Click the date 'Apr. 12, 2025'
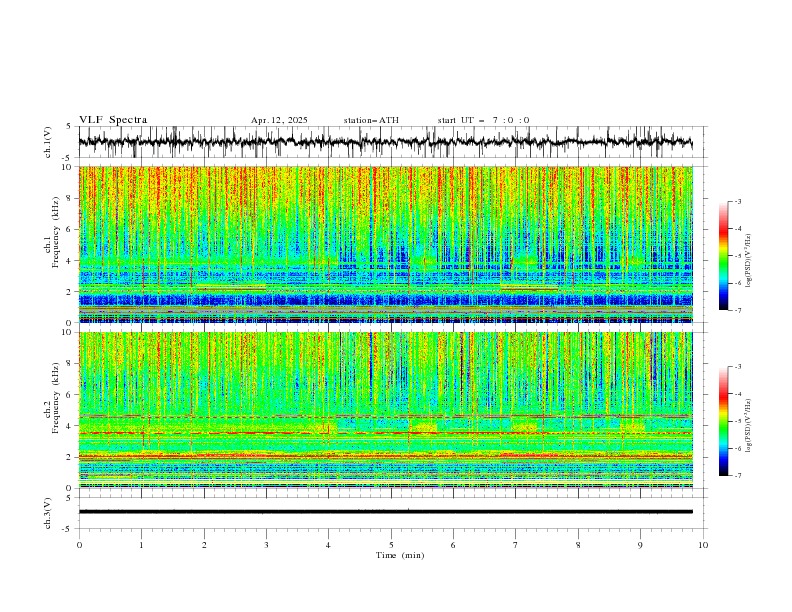 click(x=279, y=120)
